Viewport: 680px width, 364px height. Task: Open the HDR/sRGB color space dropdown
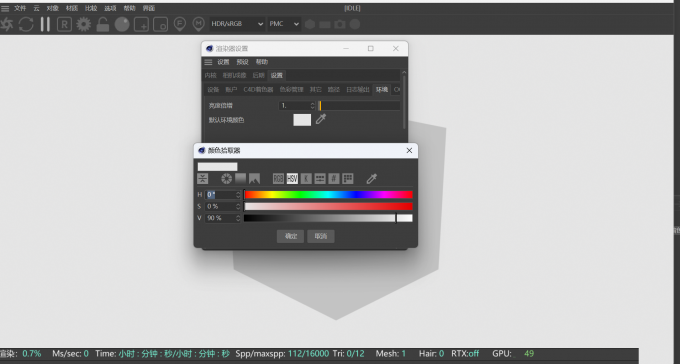coord(237,24)
